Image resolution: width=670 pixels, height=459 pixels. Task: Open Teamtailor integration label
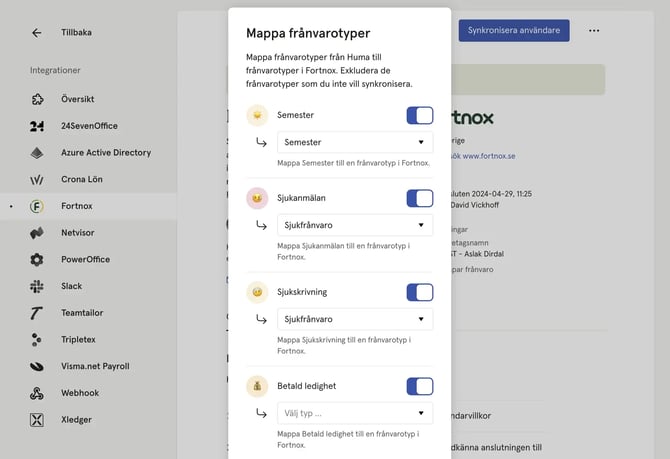click(82, 313)
